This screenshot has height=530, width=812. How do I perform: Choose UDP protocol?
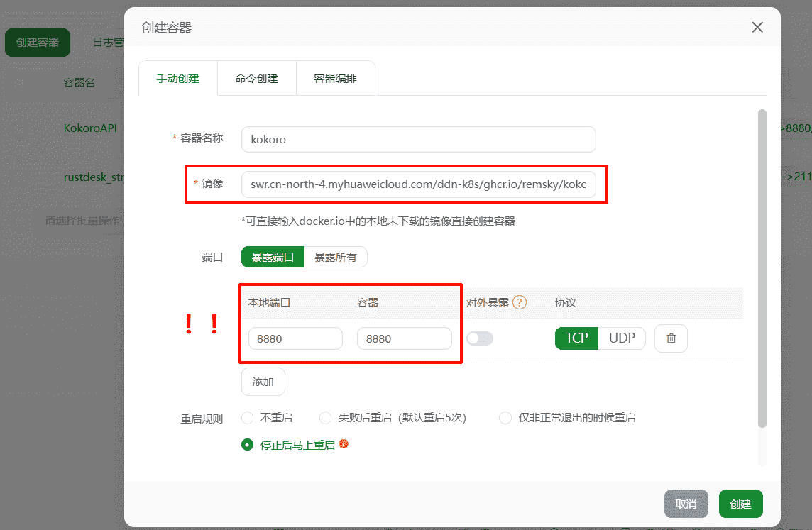tap(622, 338)
